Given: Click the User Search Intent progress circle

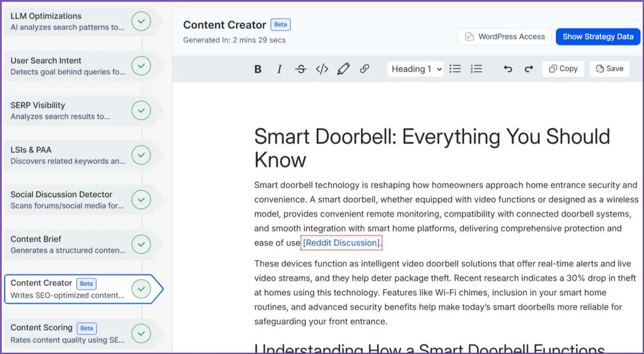Looking at the screenshot, I should point(141,66).
